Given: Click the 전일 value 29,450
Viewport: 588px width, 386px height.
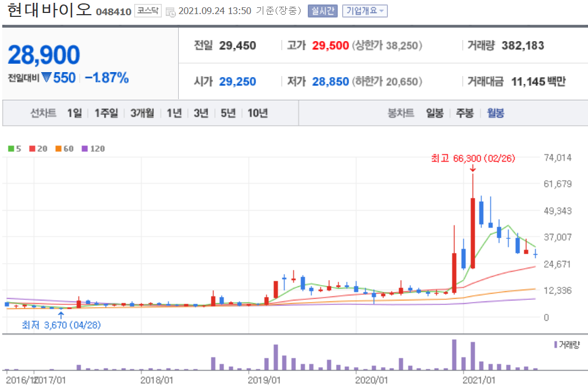Looking at the screenshot, I should tap(237, 46).
